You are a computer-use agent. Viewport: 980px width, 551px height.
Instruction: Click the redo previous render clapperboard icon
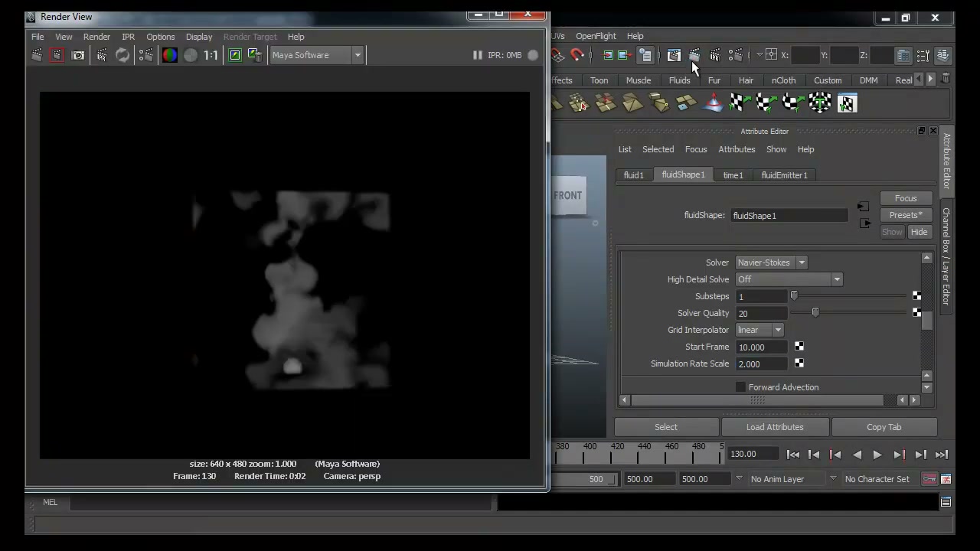click(36, 55)
